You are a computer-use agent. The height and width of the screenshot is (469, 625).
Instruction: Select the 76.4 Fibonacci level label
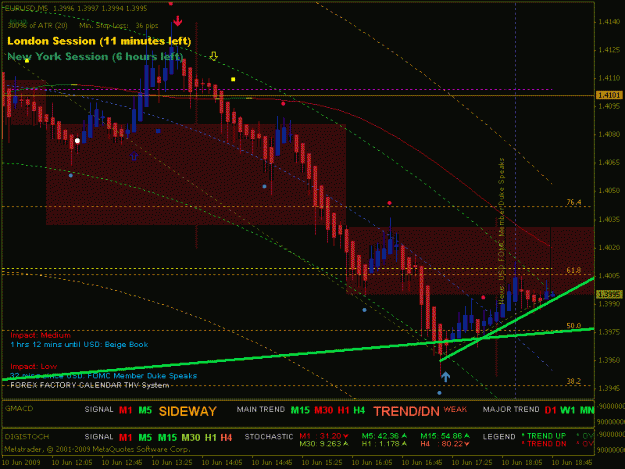pyautogui.click(x=574, y=202)
